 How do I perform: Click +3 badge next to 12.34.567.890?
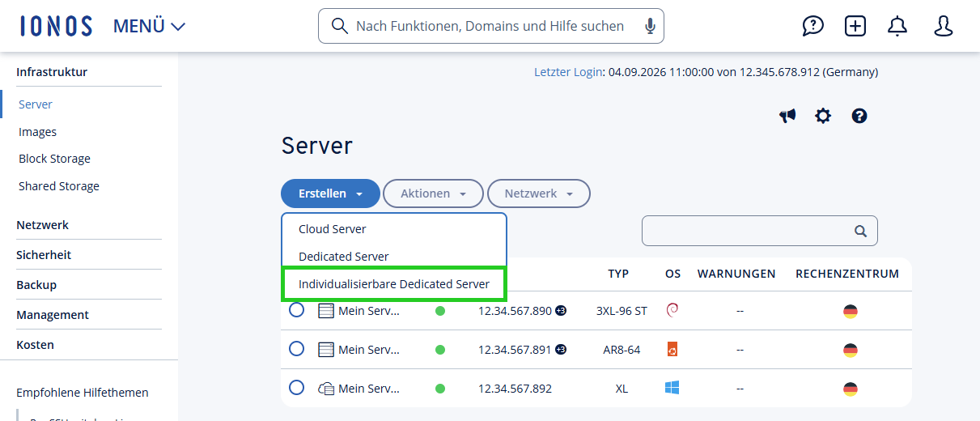pos(561,310)
